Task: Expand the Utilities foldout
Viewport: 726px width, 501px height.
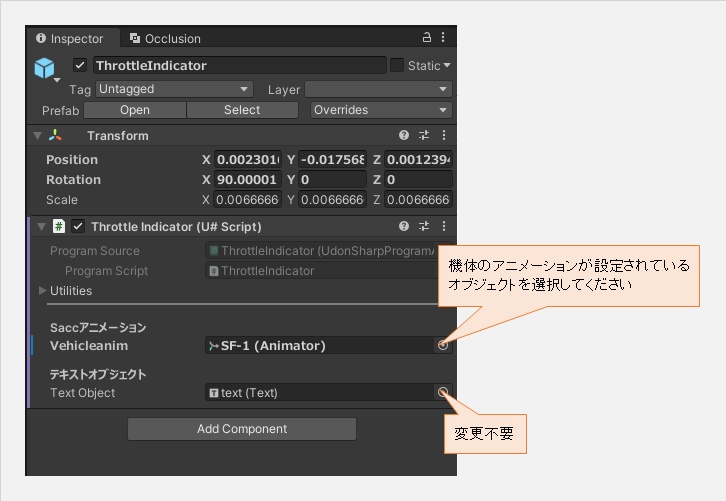Action: click(43, 291)
